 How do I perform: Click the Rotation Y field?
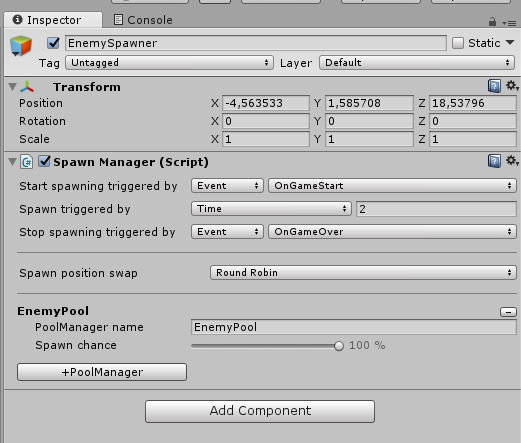369,121
